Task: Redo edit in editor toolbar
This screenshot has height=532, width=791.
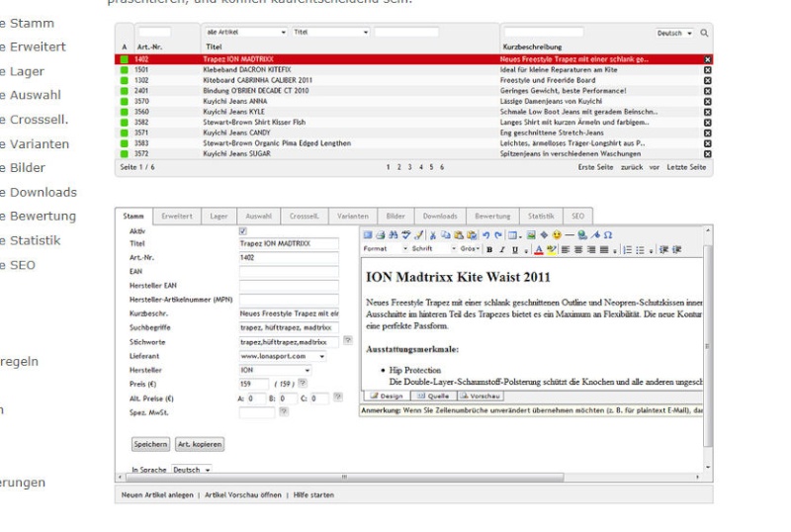Action: (x=498, y=234)
